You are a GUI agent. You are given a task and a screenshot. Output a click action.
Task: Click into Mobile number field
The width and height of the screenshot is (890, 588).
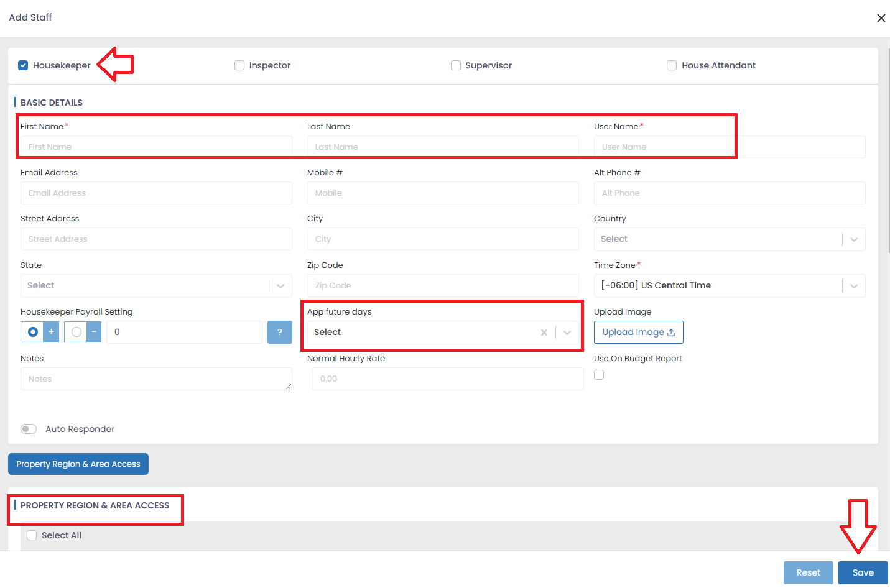443,193
